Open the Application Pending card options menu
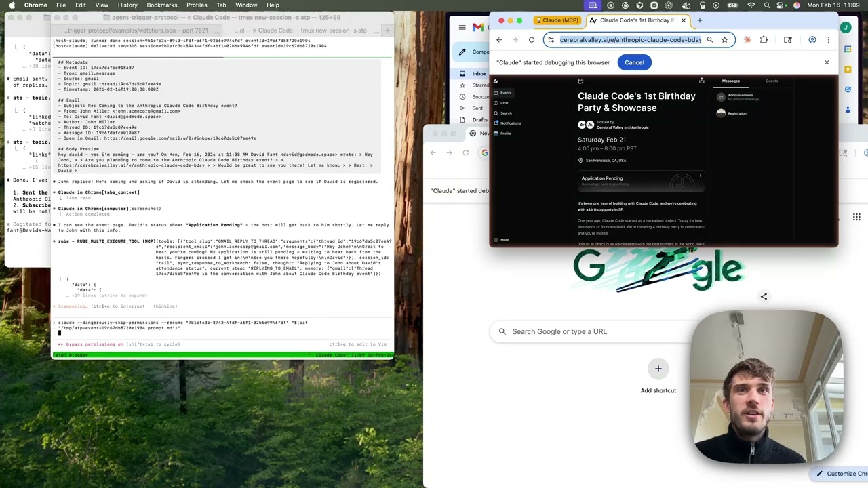This screenshot has width=868, height=488. 701,176
